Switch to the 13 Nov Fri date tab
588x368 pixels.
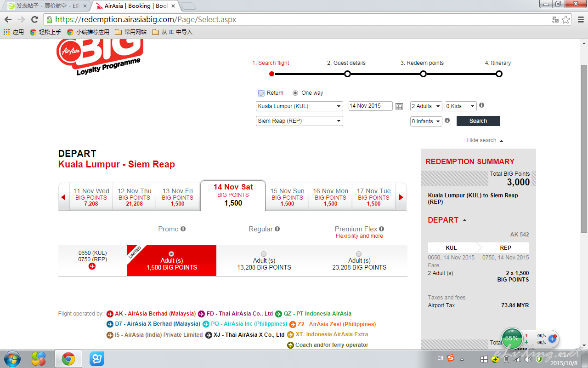tap(177, 197)
